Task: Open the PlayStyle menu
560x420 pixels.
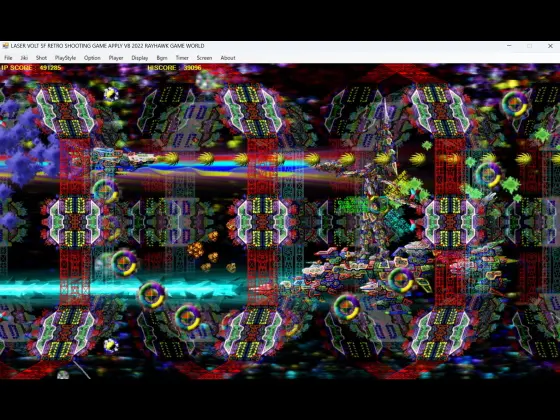Action: [x=65, y=58]
